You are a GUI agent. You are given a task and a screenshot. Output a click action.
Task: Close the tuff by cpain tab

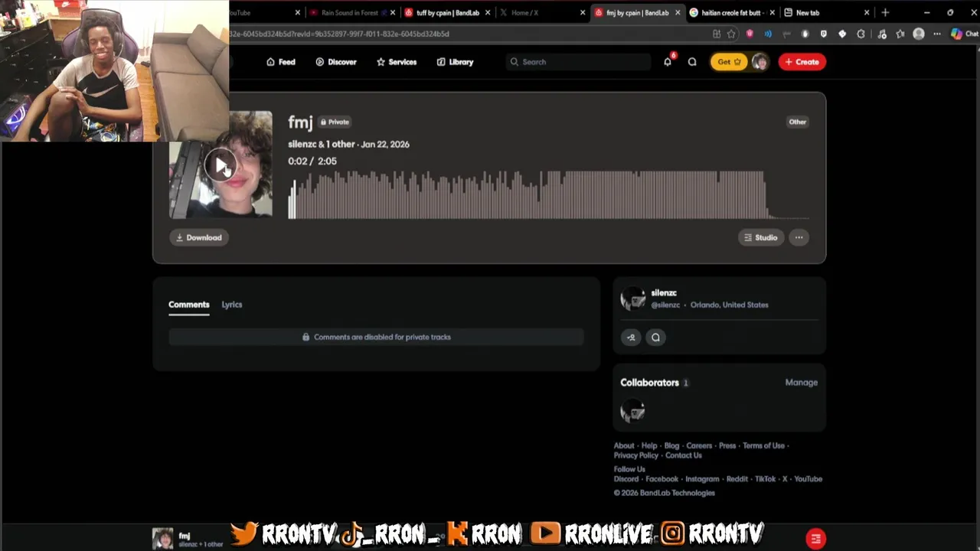[x=488, y=12]
